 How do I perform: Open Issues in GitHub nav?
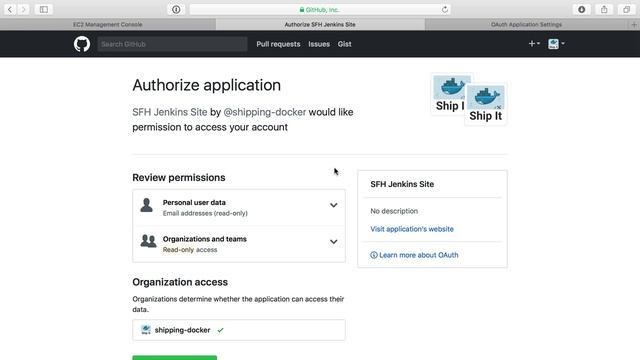coord(319,44)
